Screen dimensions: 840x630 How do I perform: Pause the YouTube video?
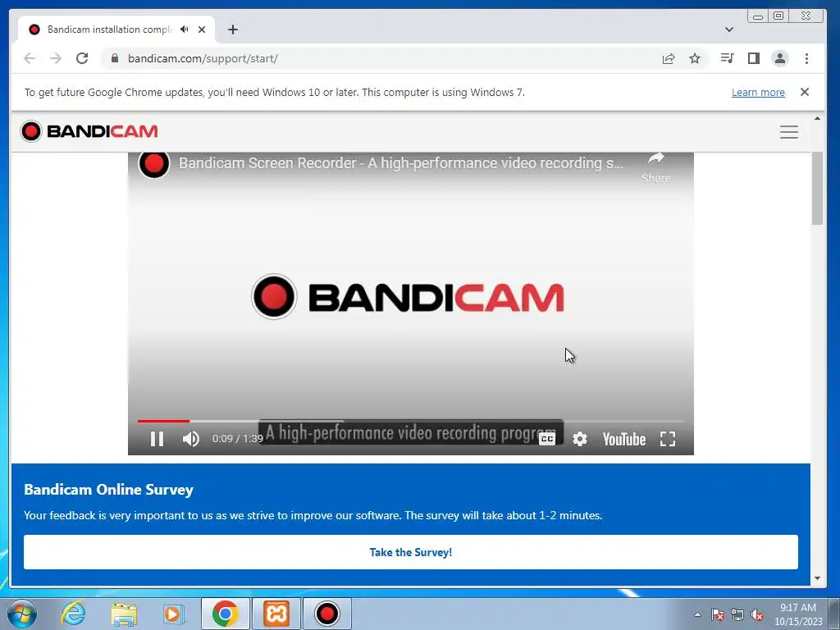[x=157, y=440]
